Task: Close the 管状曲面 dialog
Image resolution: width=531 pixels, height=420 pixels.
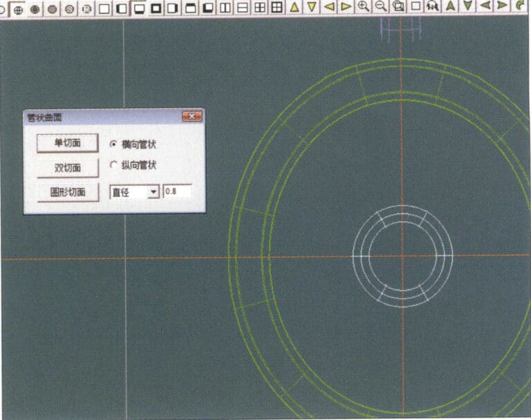Action: (x=192, y=117)
